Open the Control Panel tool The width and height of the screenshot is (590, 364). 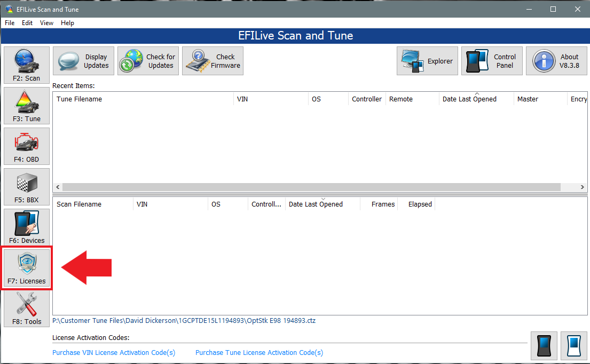(491, 60)
